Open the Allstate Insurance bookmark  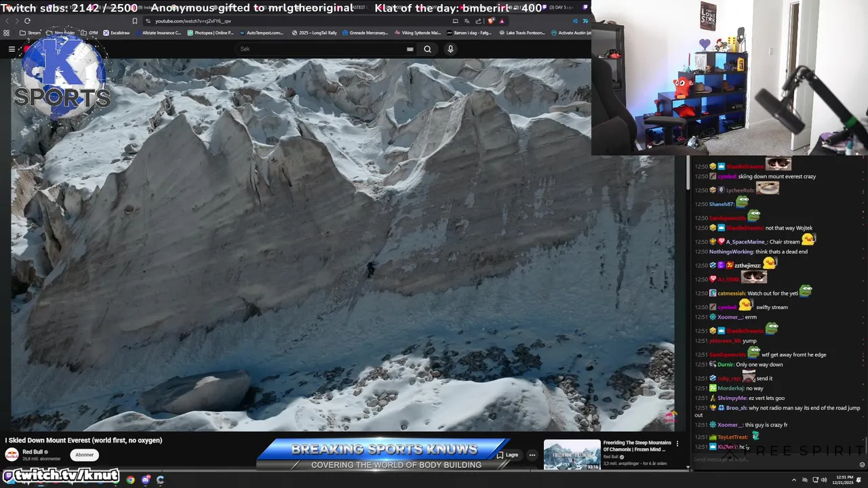coord(158,33)
